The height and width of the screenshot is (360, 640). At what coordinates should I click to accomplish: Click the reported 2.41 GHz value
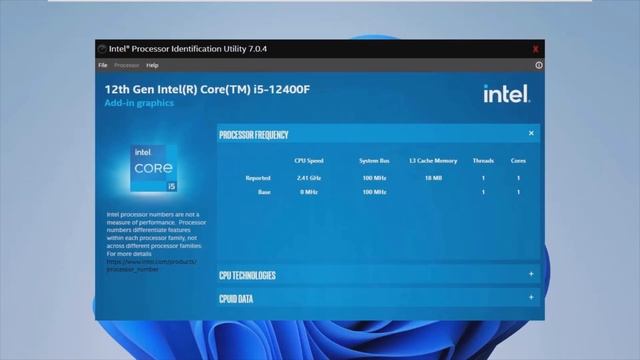click(x=309, y=178)
